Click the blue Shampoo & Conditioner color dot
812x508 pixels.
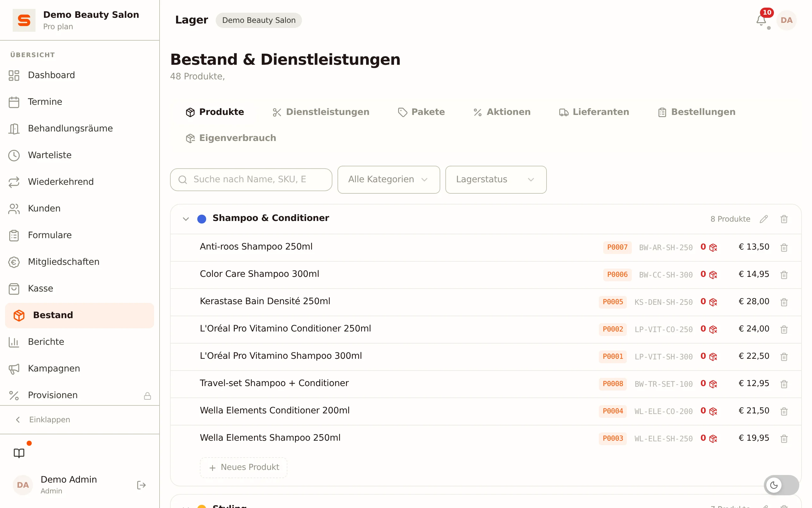point(202,219)
